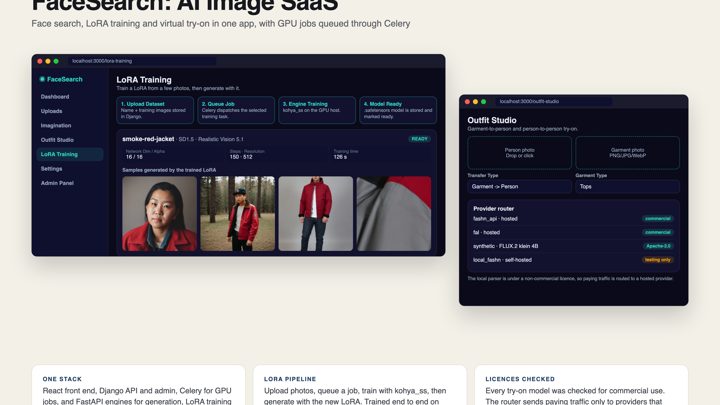Viewport: 720px width, 405px height.
Task: Open Dashboard in the FaceSearch sidebar
Action: click(x=55, y=96)
